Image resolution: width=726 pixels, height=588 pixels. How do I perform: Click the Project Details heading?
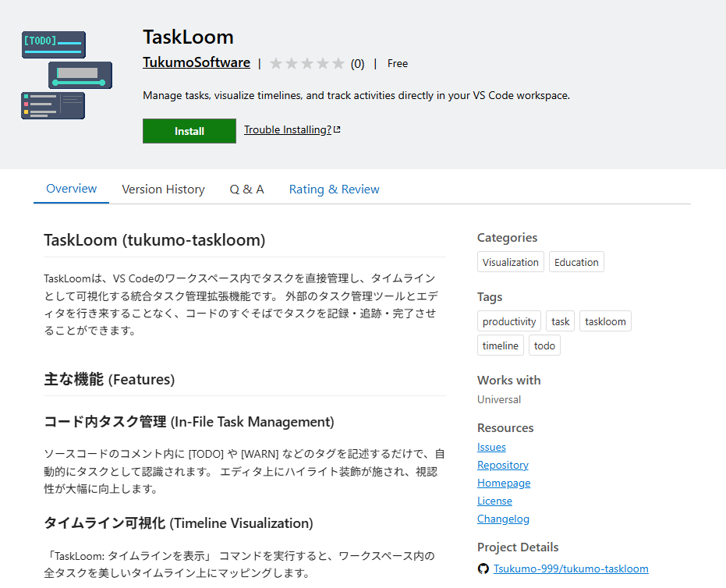click(518, 547)
